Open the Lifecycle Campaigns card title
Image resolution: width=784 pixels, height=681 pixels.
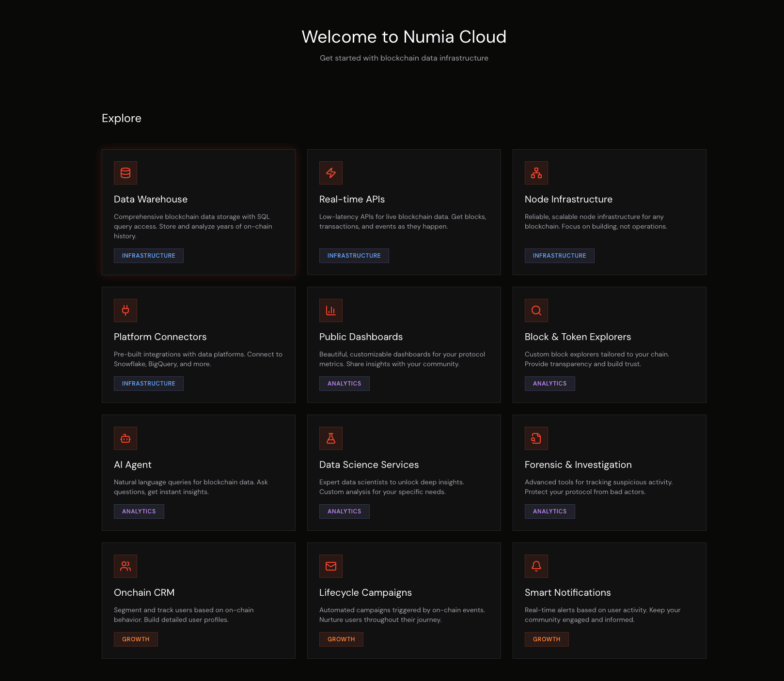[x=365, y=592]
